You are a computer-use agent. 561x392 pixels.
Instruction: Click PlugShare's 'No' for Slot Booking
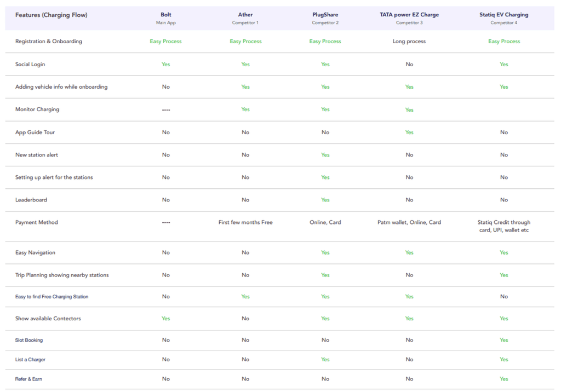point(325,340)
